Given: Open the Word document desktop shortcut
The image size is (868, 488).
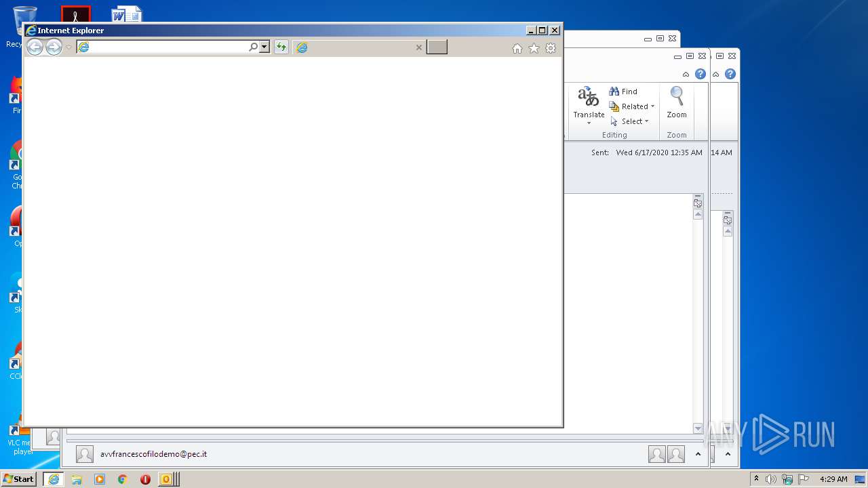Looking at the screenshot, I should (x=127, y=14).
